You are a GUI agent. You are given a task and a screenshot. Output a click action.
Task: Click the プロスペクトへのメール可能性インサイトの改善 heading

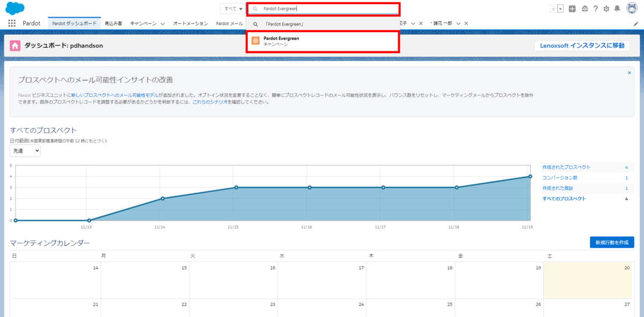(x=95, y=80)
